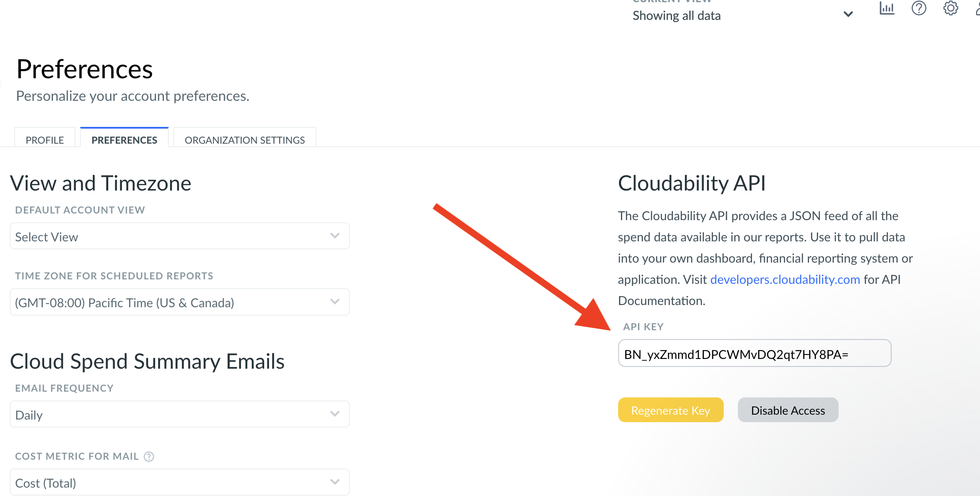Screen dimensions: 980x496
Task: Click the Regenerate Key button
Action: coord(670,410)
